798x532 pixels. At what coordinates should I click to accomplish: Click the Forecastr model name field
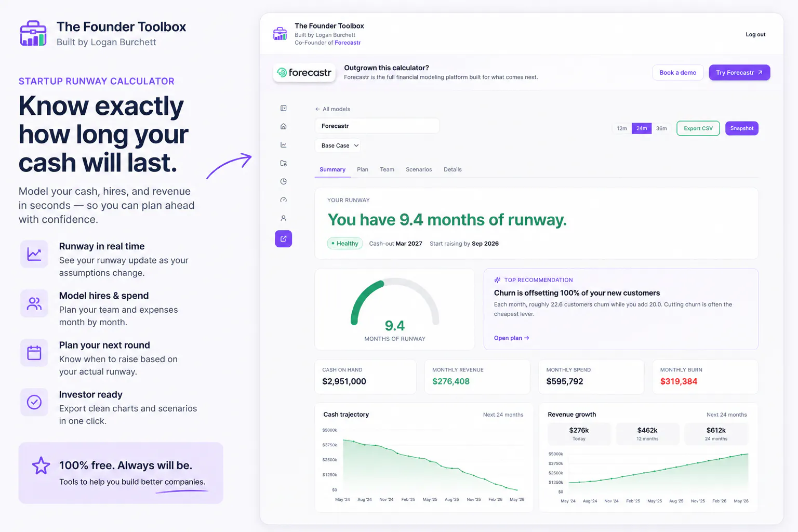(377, 126)
